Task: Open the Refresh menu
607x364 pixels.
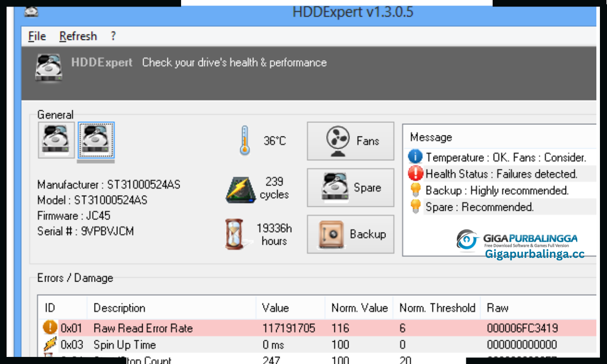Action: [x=78, y=36]
